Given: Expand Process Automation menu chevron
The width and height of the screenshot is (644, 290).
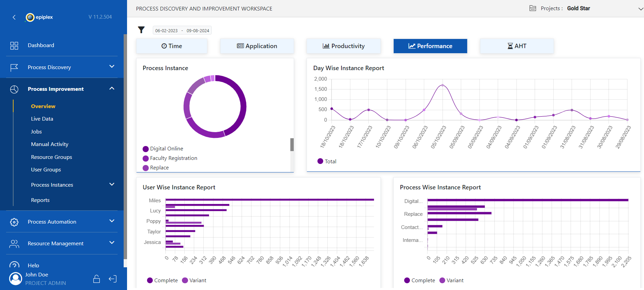Looking at the screenshot, I should [112, 221].
